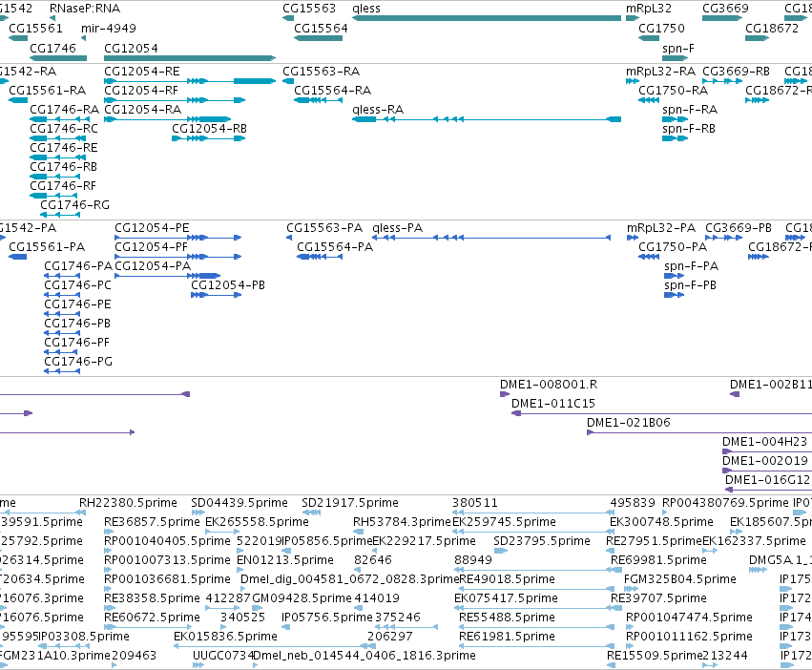The width and height of the screenshot is (812, 670).
Task: Open transcript CG1746-RG
Action: coord(60,215)
